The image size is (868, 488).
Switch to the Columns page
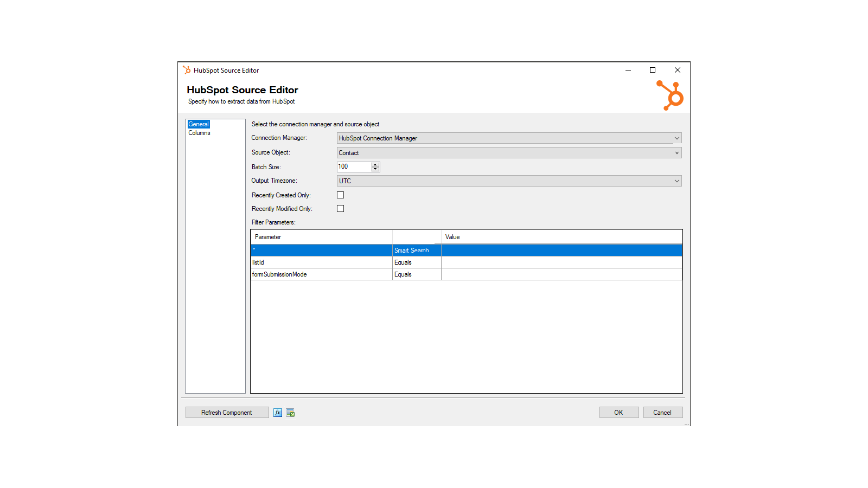(x=199, y=133)
